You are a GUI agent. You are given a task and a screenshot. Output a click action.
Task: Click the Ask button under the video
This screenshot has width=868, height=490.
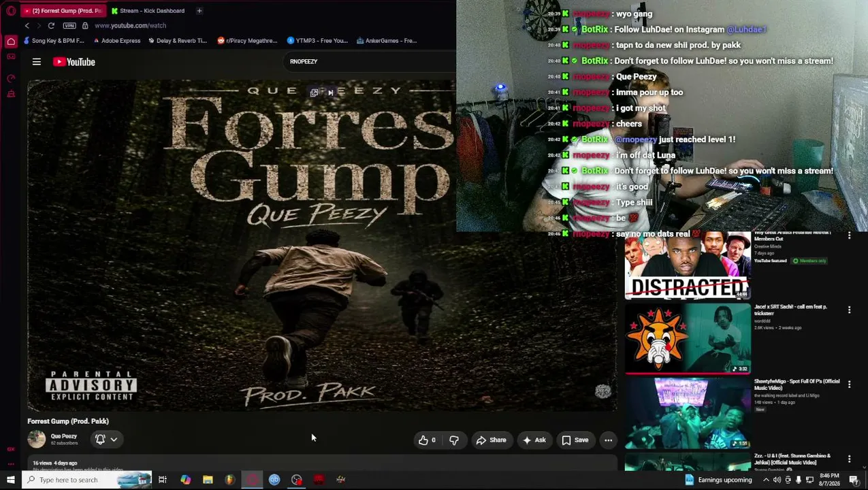(534, 440)
